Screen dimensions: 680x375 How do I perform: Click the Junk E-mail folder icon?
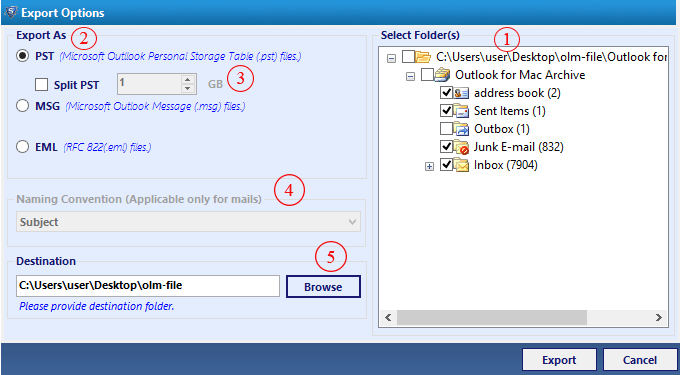click(x=461, y=147)
